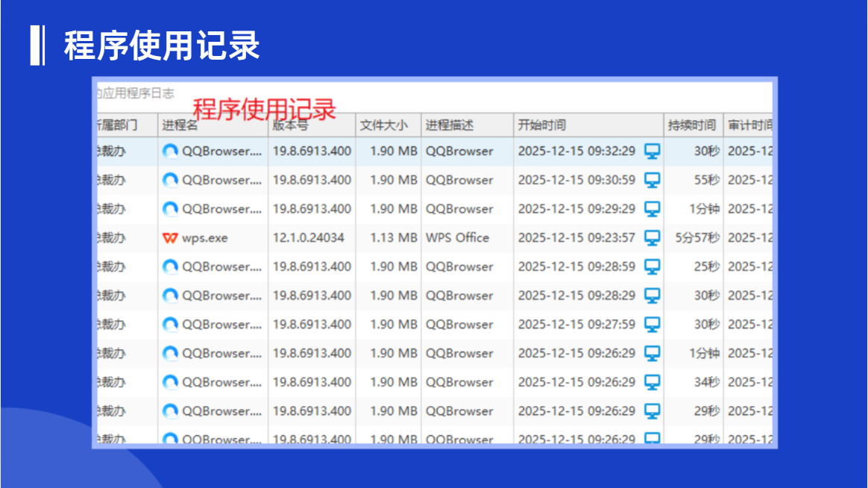868x488 pixels.
Task: Sort by the 文件大小 column header
Action: [x=389, y=125]
